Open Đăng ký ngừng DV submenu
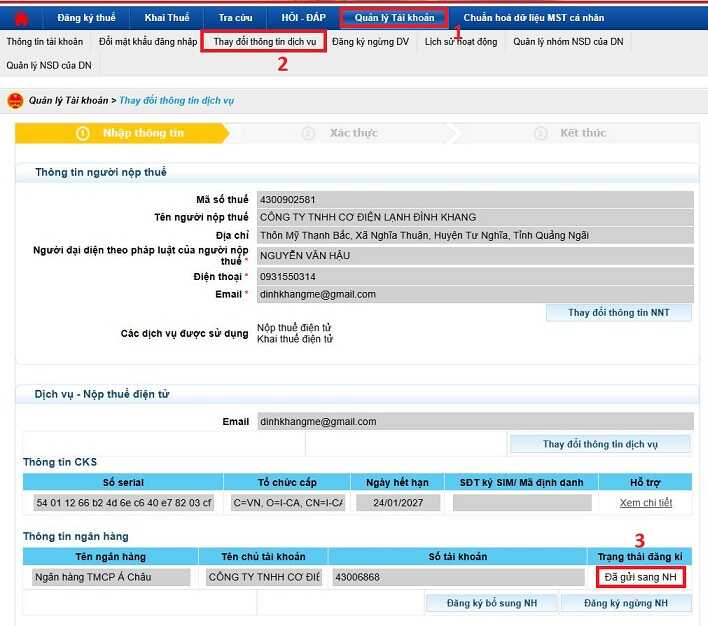 (x=370, y=42)
